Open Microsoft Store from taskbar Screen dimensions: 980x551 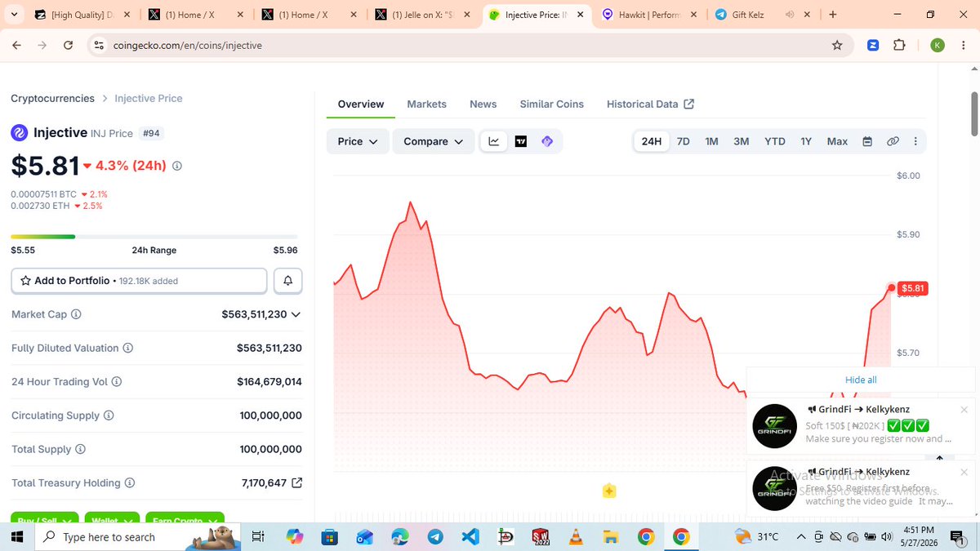[x=329, y=536]
